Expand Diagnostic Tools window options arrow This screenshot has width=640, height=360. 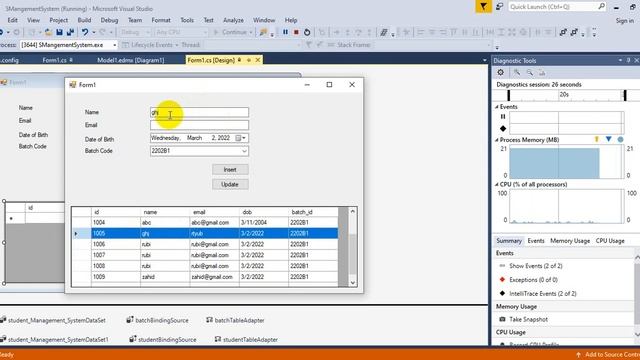pyautogui.click(x=620, y=60)
